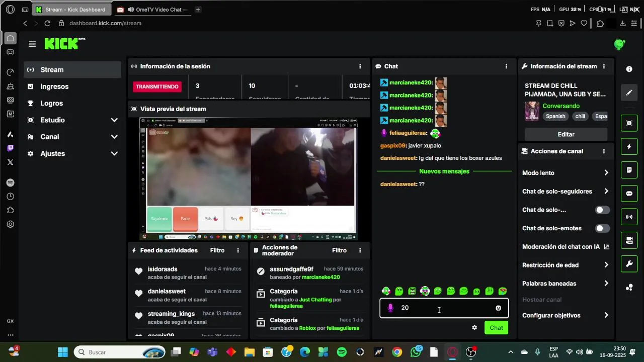This screenshot has width=644, height=362.
Task: Click the info icon in the right rail
Action: pos(629,69)
